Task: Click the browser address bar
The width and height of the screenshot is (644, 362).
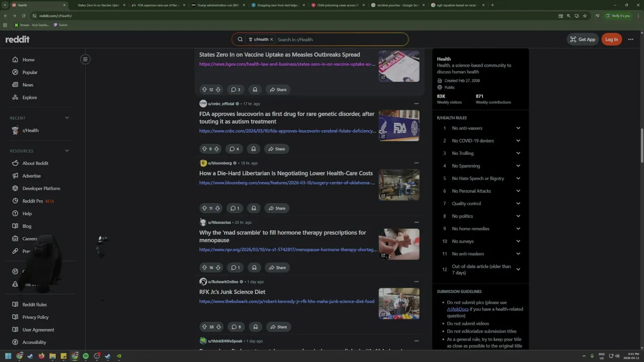Action: click(292, 16)
